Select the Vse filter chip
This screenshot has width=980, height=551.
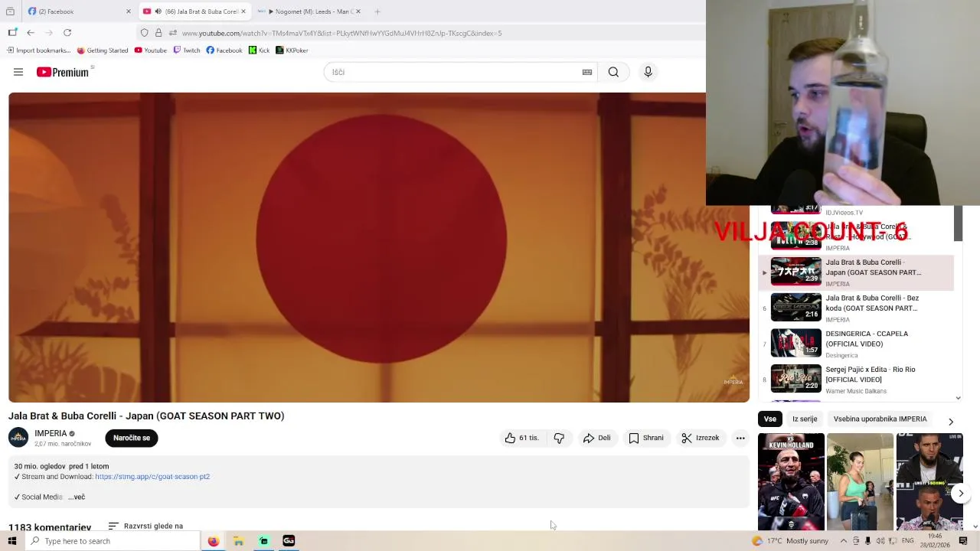(769, 419)
